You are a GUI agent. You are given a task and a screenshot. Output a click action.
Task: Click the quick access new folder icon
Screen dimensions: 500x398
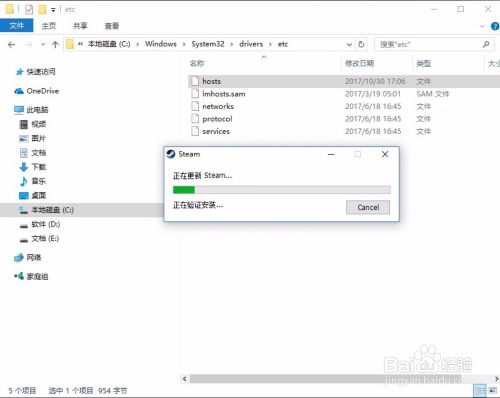point(42,9)
